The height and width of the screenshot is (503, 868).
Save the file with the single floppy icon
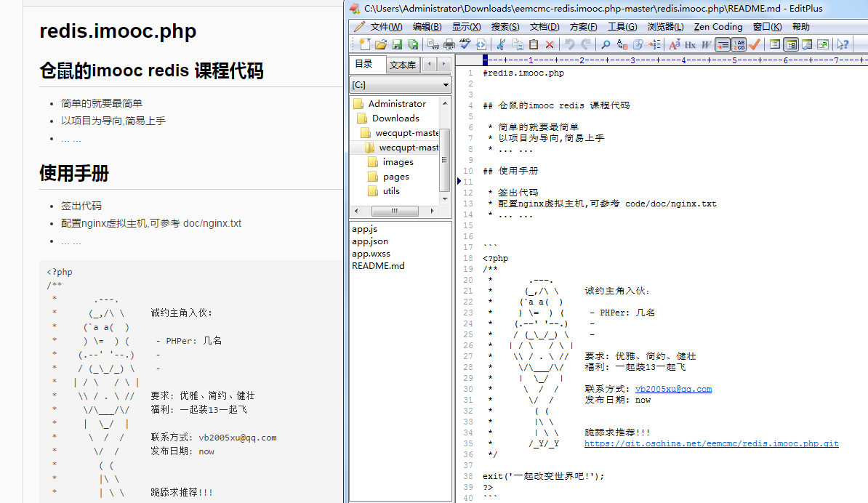click(x=397, y=44)
